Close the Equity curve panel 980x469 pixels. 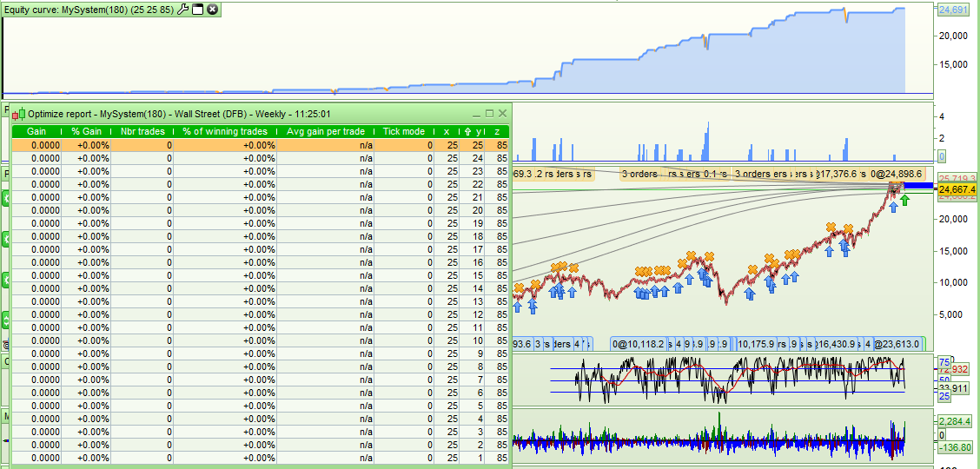pos(212,10)
